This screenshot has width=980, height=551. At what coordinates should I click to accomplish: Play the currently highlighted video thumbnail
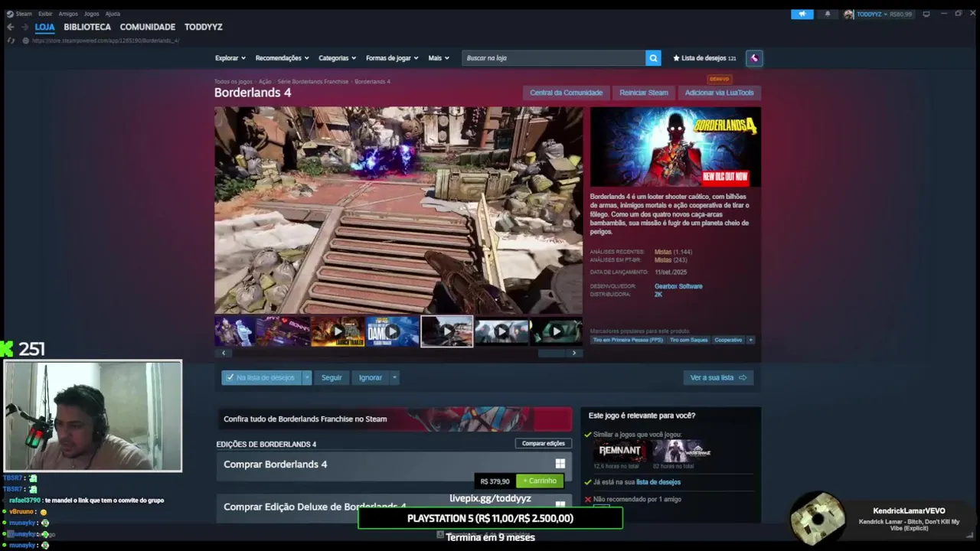pyautogui.click(x=447, y=331)
